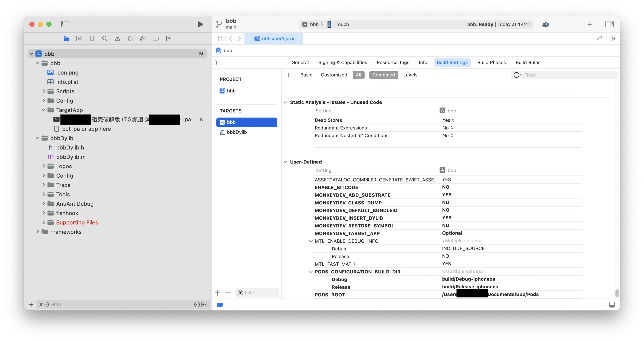
Task: Open the Debug navigator spray icon
Action: tap(143, 39)
